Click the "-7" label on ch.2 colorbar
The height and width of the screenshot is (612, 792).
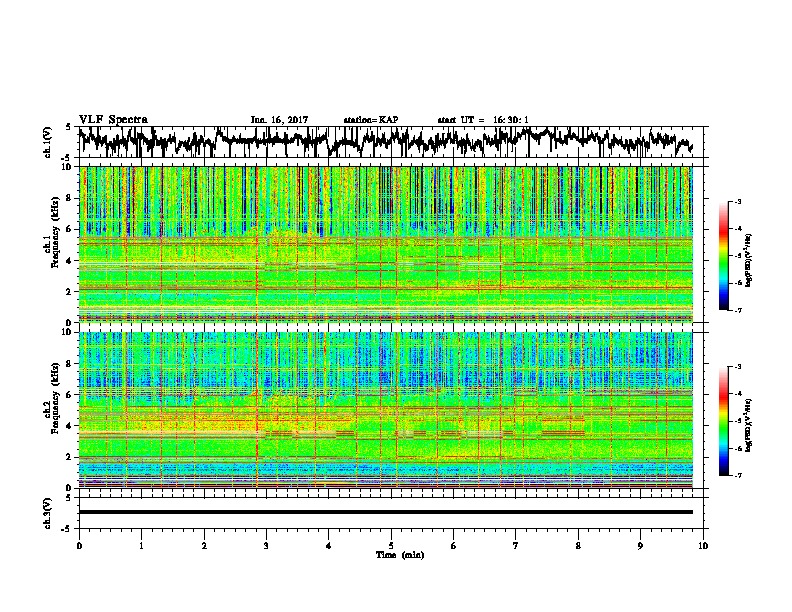(x=738, y=476)
